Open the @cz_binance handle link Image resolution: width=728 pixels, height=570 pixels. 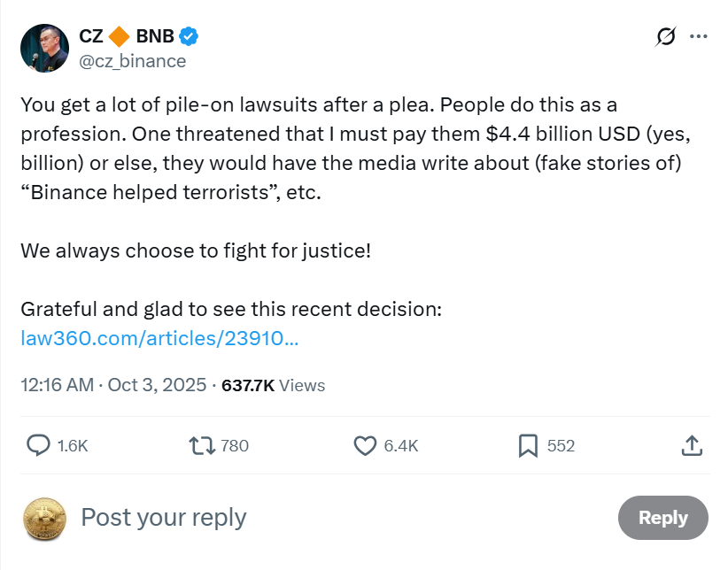[x=132, y=60]
